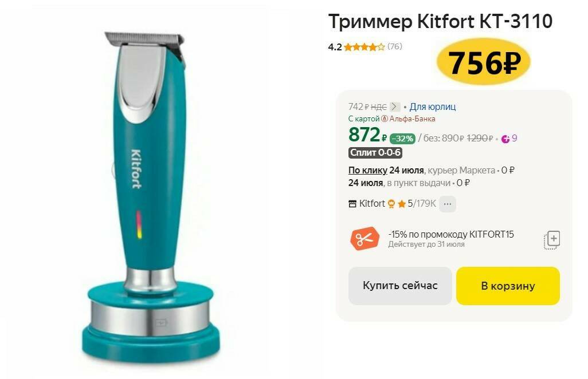Open the 76 reviews count

pyautogui.click(x=394, y=47)
